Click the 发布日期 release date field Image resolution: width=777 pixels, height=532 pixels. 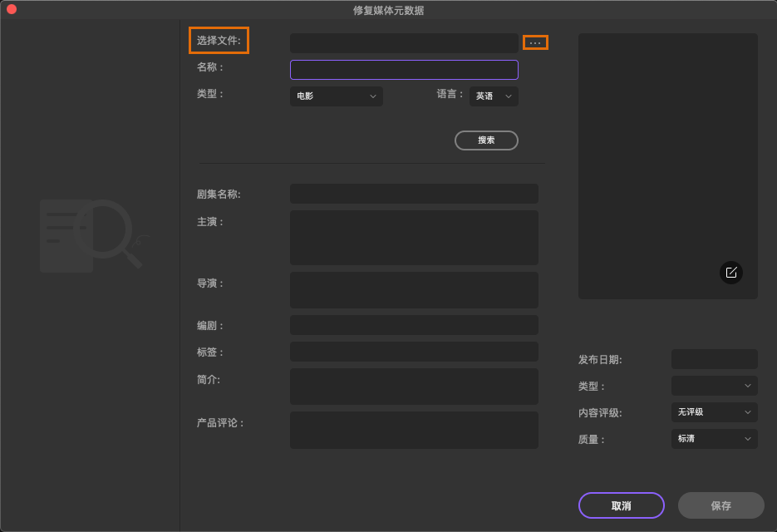coord(714,359)
